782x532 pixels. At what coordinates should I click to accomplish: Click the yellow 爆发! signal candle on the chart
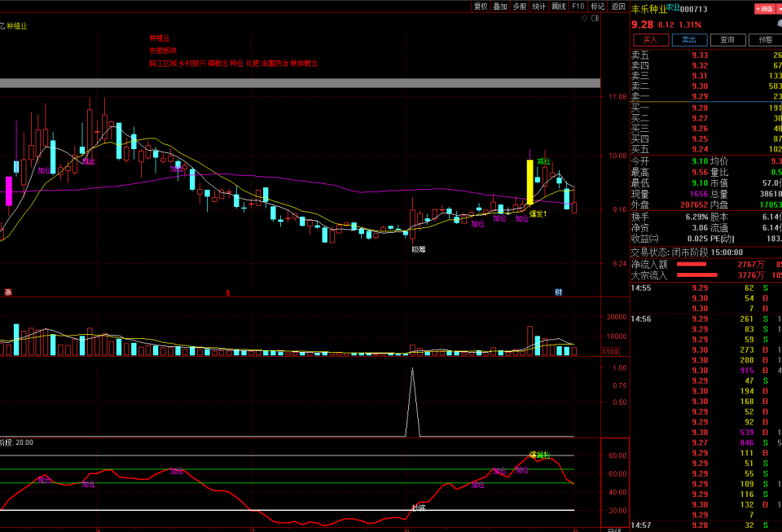point(529,182)
